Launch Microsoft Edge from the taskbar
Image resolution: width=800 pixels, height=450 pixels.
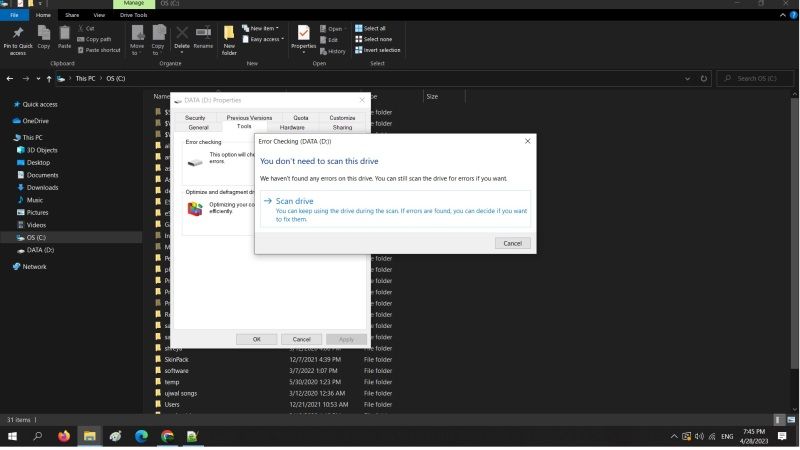141,437
